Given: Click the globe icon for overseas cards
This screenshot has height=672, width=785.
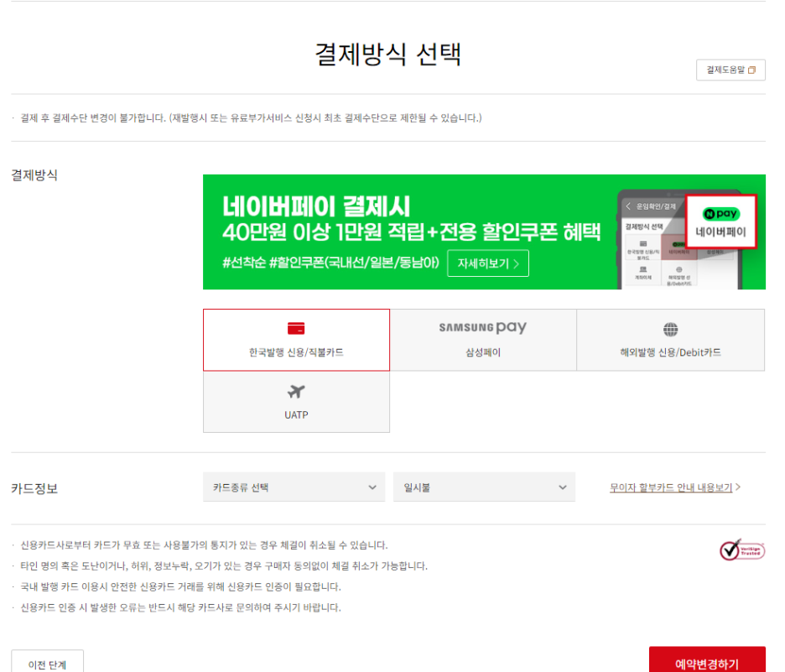Looking at the screenshot, I should pyautogui.click(x=670, y=330).
